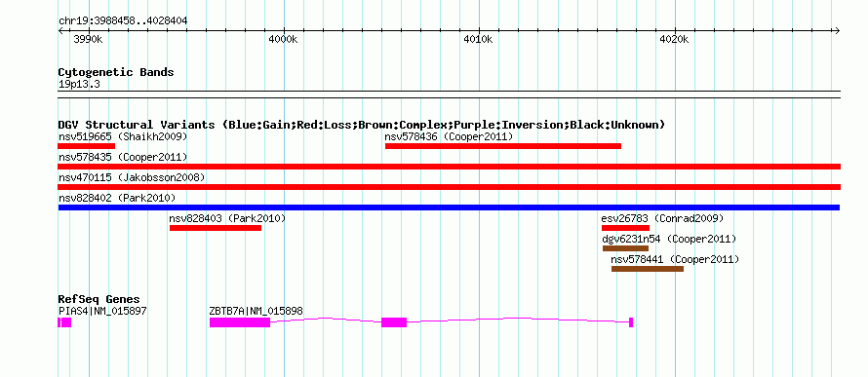This screenshot has height=377, width=868.
Task: Select the nsv470115 (Jakobsson2008) label
Action: click(x=132, y=177)
